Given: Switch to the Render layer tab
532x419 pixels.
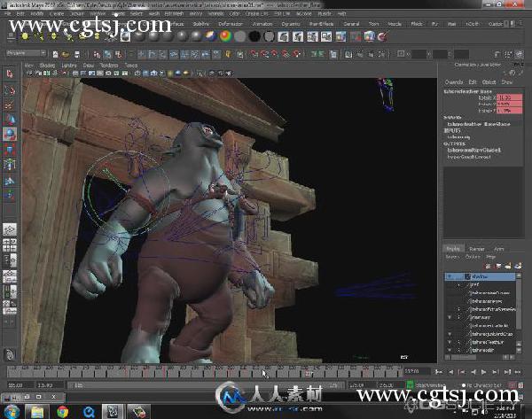Looking at the screenshot, I should 477,249.
